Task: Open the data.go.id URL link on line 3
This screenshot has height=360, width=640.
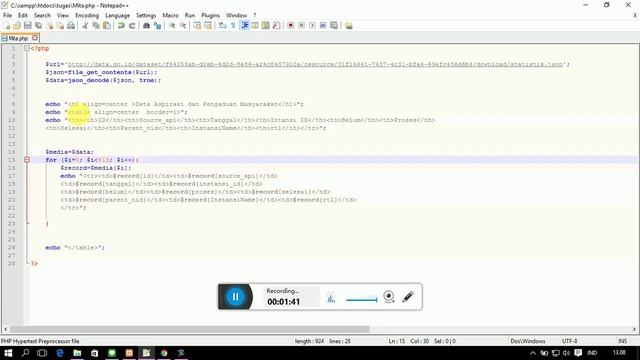Action: coord(315,64)
